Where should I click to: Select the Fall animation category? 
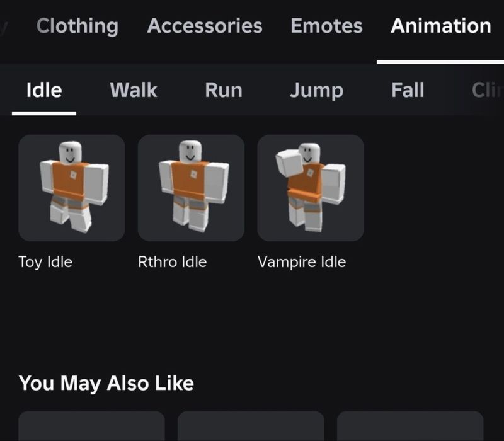(x=408, y=90)
